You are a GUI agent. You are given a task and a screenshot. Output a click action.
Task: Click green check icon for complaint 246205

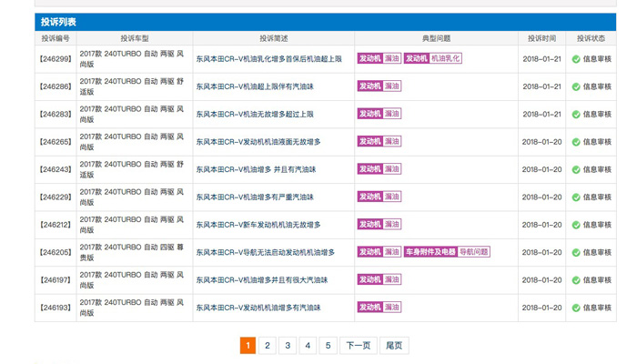coord(576,252)
